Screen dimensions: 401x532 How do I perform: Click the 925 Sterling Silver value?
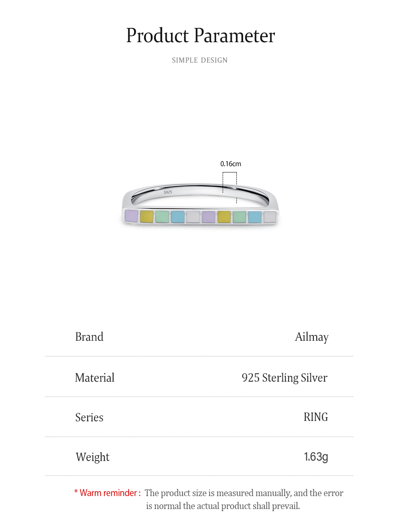point(284,377)
